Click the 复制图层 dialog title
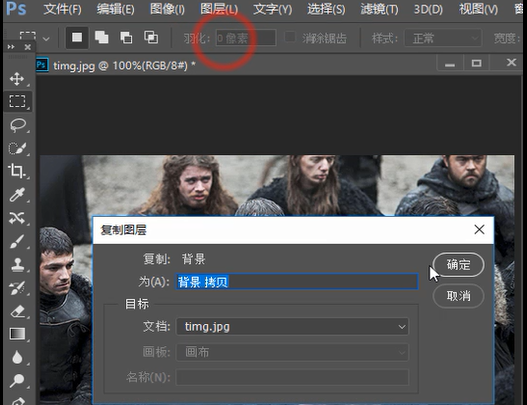The height and width of the screenshot is (405, 527). coord(124,230)
